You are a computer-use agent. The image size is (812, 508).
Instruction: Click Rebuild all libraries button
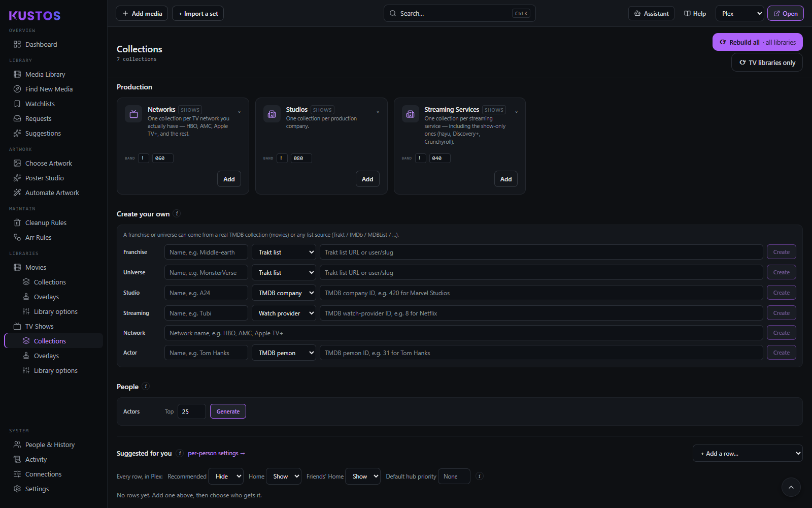pos(757,42)
